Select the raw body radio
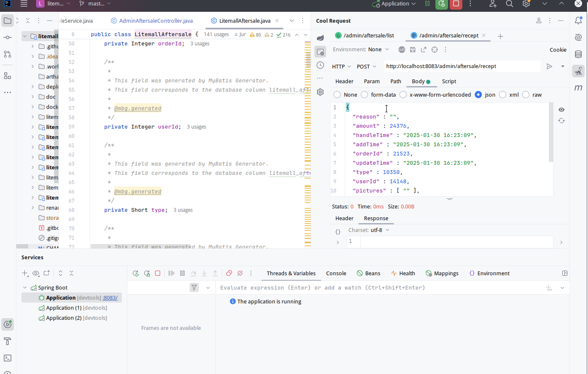Viewport: 588px width, 374px height. (x=526, y=95)
